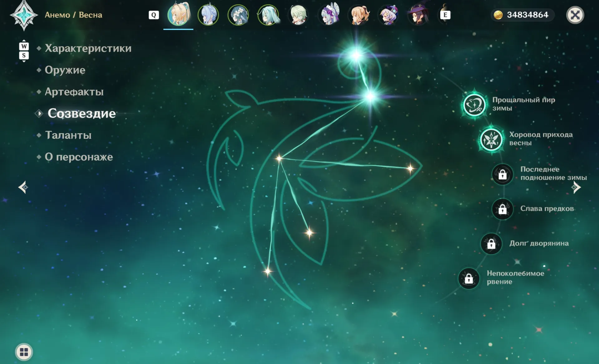Click the topmost glowing activated constellation star
The image size is (599, 364).
point(356,56)
